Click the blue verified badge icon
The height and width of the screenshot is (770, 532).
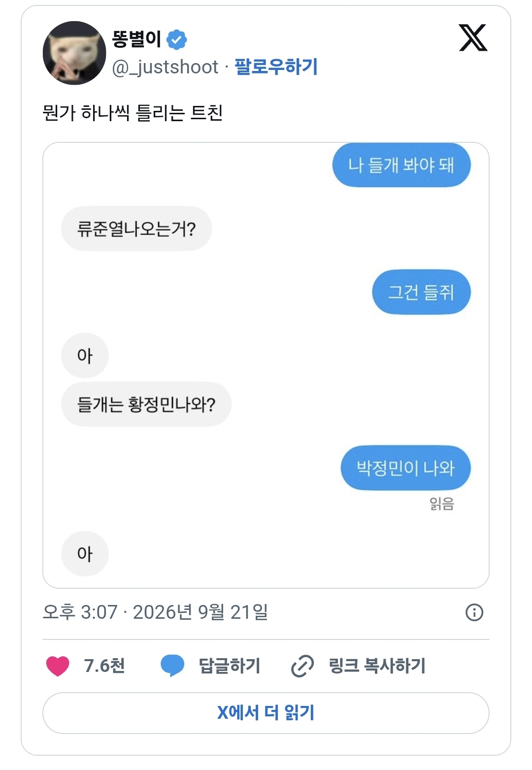176,39
